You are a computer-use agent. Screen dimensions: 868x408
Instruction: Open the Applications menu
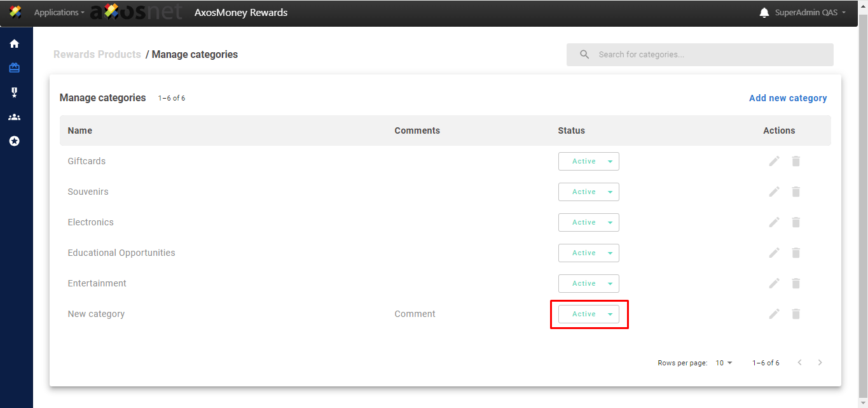59,13
